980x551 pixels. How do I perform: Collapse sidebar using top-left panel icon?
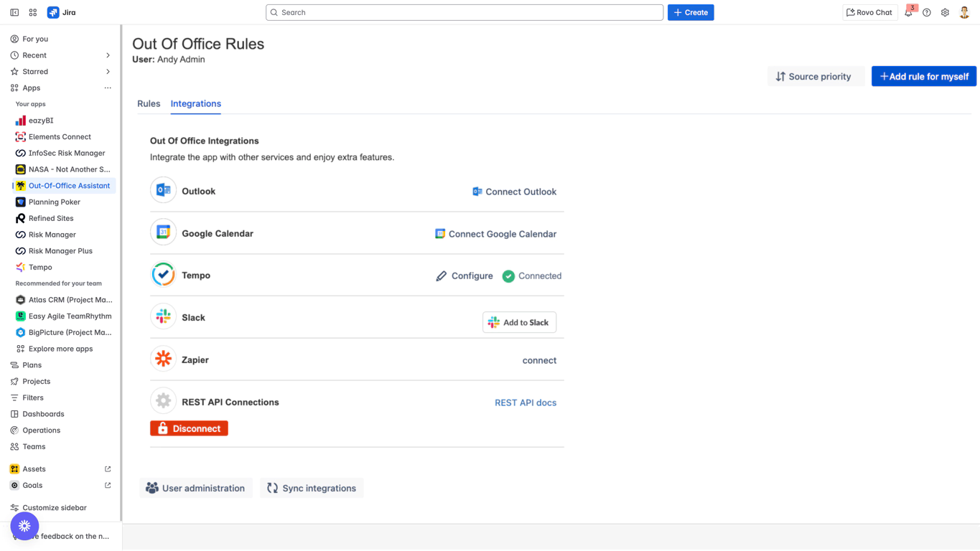[14, 13]
